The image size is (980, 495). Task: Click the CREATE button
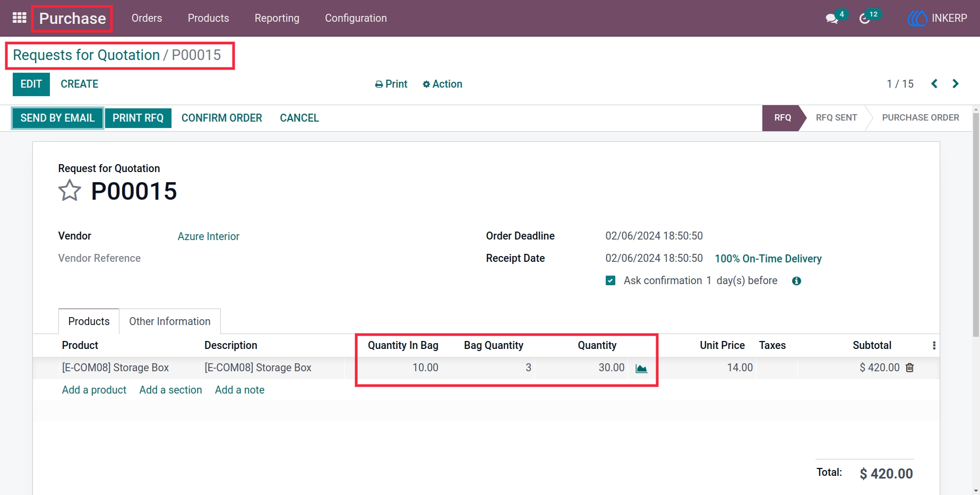[80, 84]
